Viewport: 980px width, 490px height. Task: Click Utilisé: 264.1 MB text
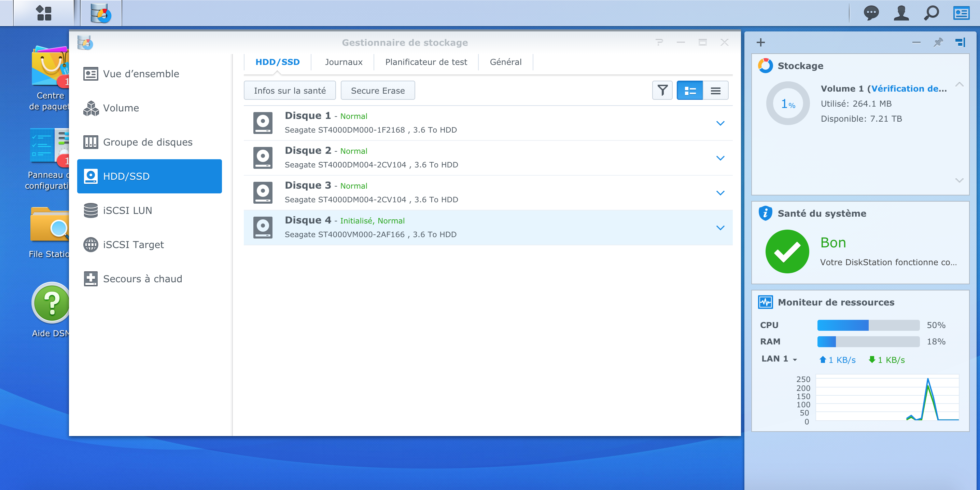click(856, 104)
